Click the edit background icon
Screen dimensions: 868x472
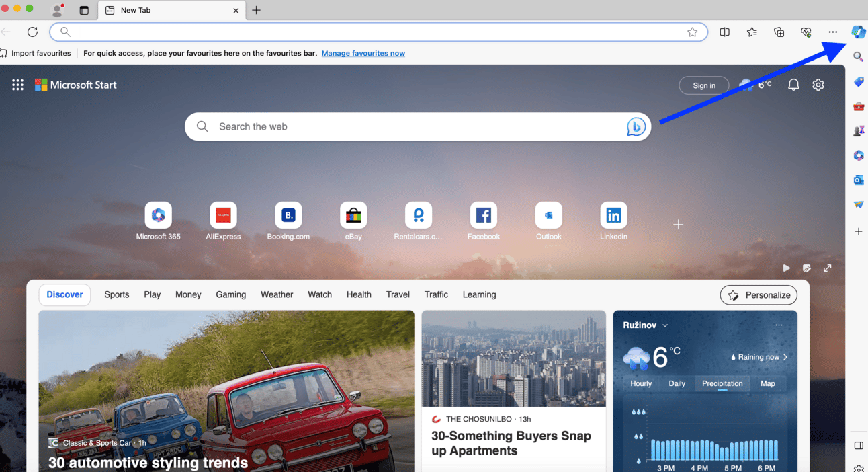tap(807, 268)
